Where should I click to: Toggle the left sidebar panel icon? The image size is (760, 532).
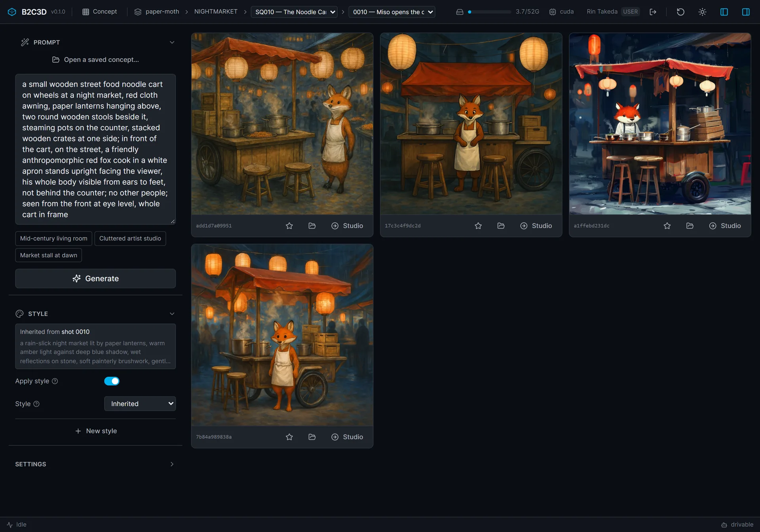click(x=724, y=12)
